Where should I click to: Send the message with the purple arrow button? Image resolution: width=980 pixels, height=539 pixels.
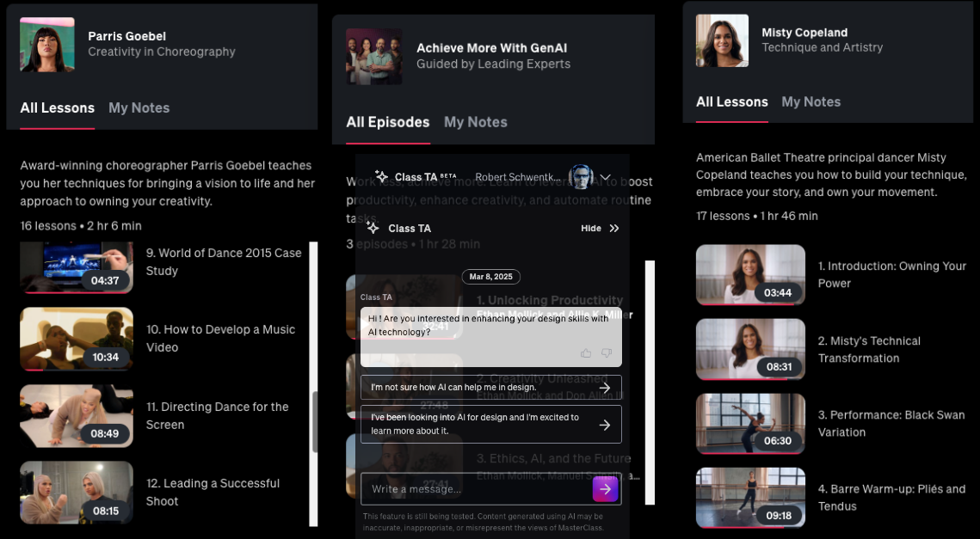coord(605,489)
